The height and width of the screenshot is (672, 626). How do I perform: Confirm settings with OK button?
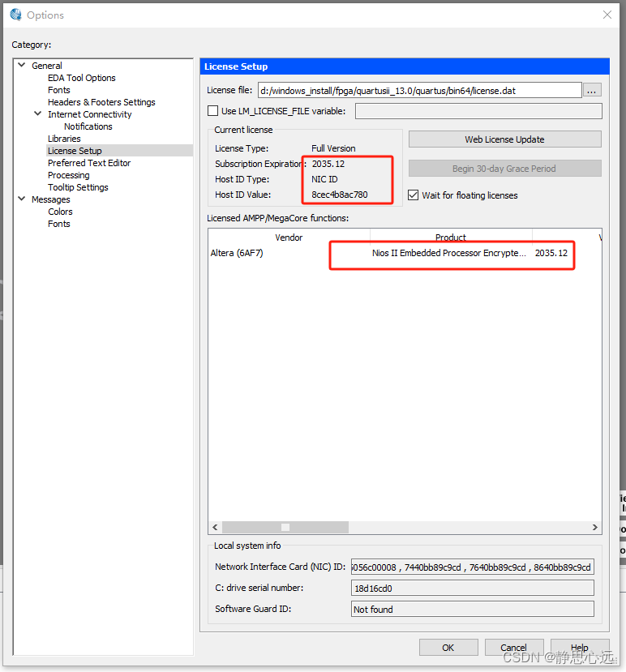click(448, 647)
